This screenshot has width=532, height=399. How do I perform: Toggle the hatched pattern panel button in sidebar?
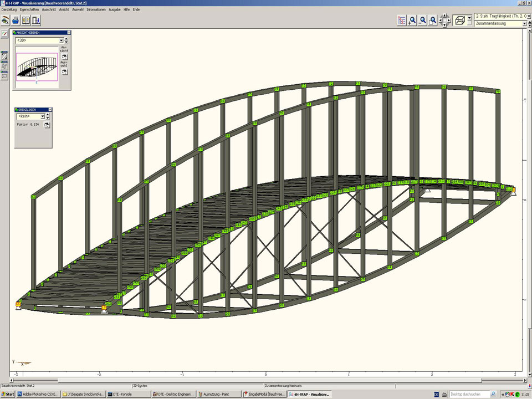tap(4, 56)
